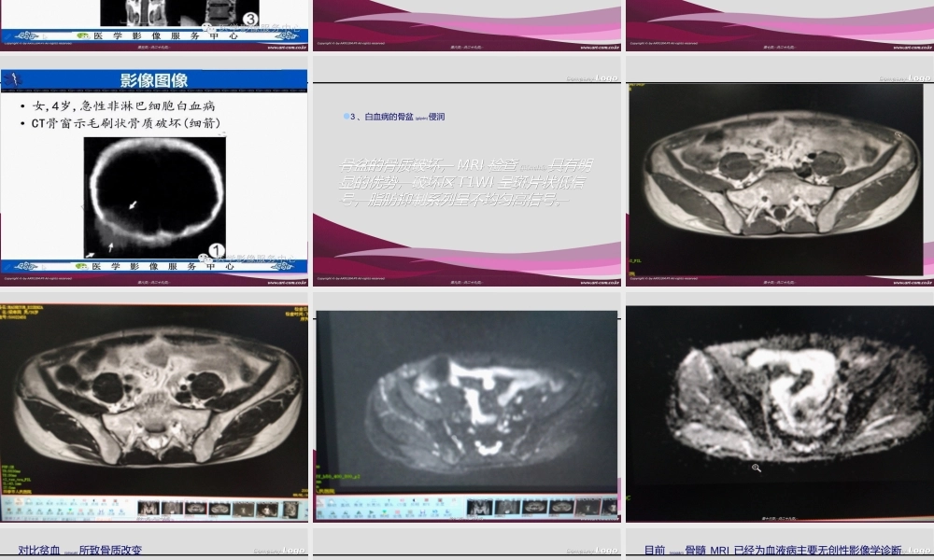Click the 医学影像服务中心 banner under the skull CT
934x560 pixels.
pyautogui.click(x=154, y=267)
